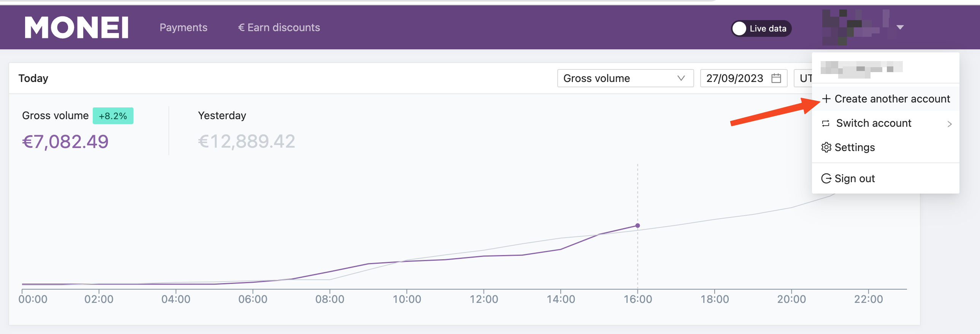Click the switch arrows icon

click(x=826, y=123)
